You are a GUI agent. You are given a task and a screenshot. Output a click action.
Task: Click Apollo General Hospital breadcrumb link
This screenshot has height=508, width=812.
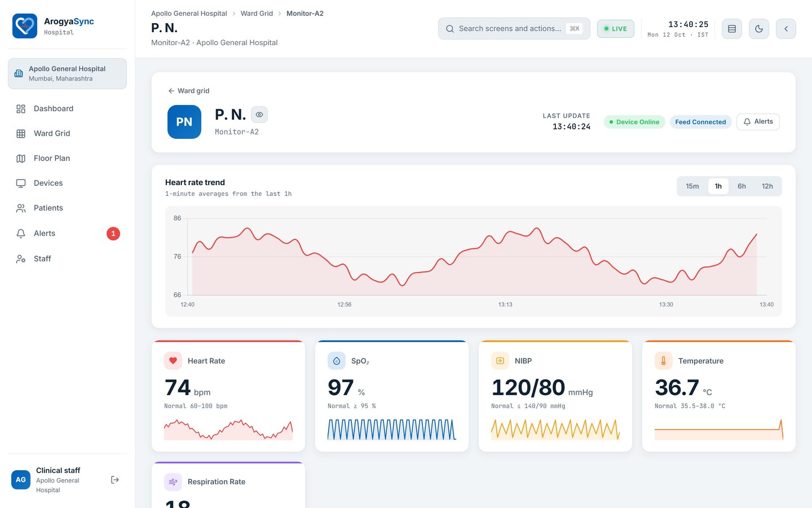(189, 14)
